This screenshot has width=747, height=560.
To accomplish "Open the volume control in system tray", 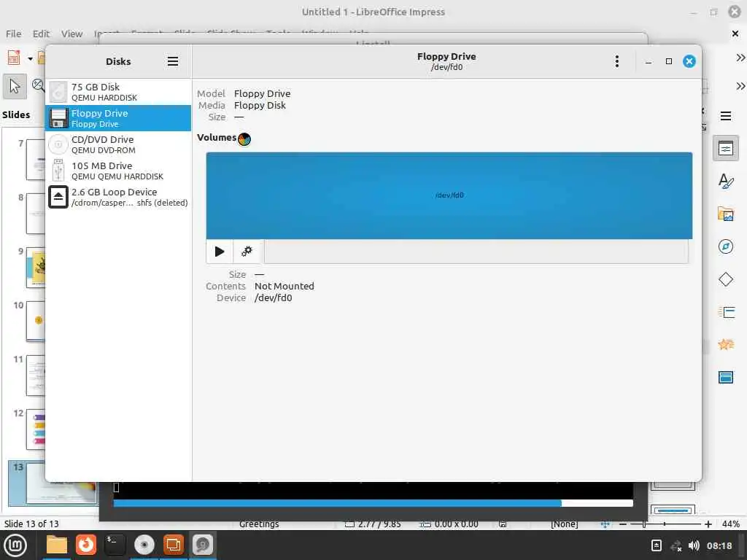I will coord(694,545).
